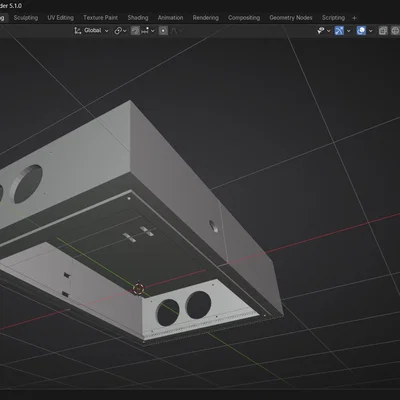The height and width of the screenshot is (400, 400).
Task: Open the Sculpting workspace tab
Action: pos(26,18)
